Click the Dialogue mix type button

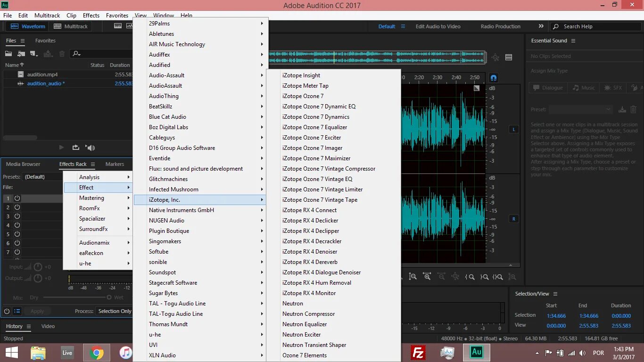coord(548,88)
